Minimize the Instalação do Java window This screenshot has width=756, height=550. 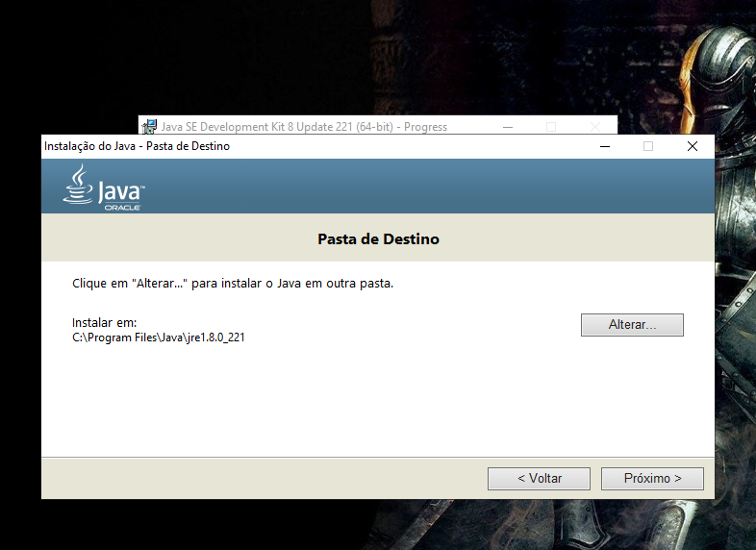coord(604,146)
